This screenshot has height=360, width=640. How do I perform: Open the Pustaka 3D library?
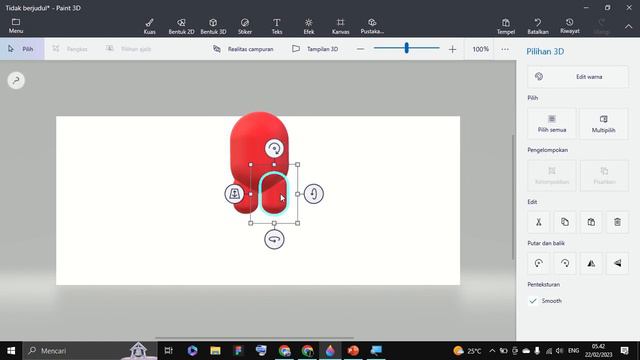372,26
